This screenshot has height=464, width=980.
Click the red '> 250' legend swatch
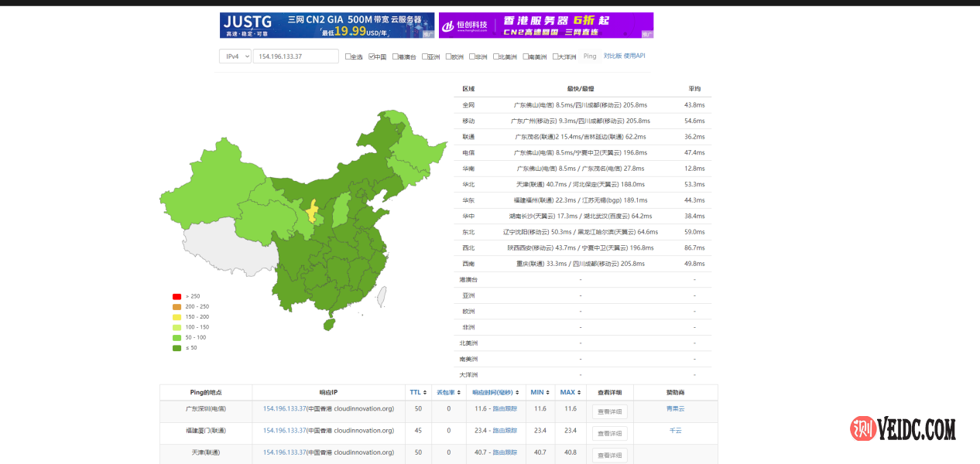[176, 296]
